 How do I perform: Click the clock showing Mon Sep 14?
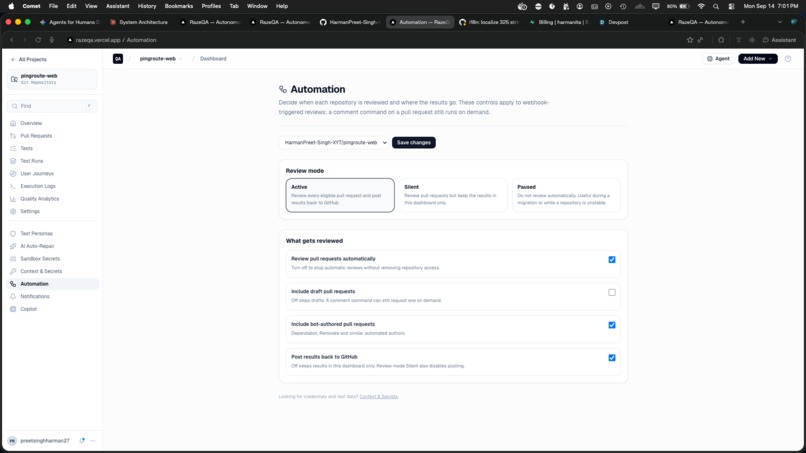tap(771, 6)
